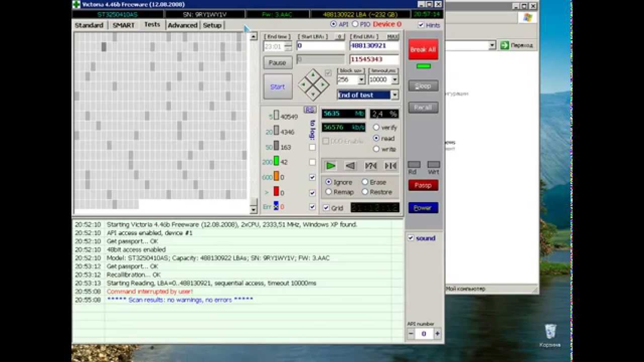This screenshot has height=362, width=644.
Task: Toggle log checkbox for 50 ms blocks
Action: (312, 147)
